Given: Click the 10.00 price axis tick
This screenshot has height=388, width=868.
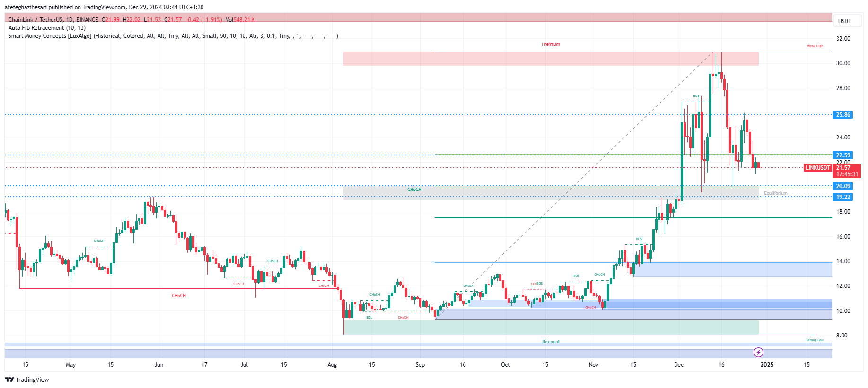Looking at the screenshot, I should click(x=843, y=311).
